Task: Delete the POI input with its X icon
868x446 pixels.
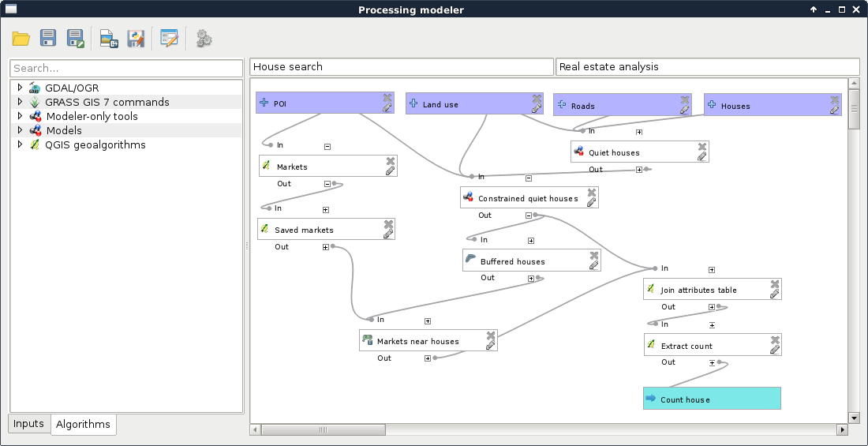Action: pos(387,98)
